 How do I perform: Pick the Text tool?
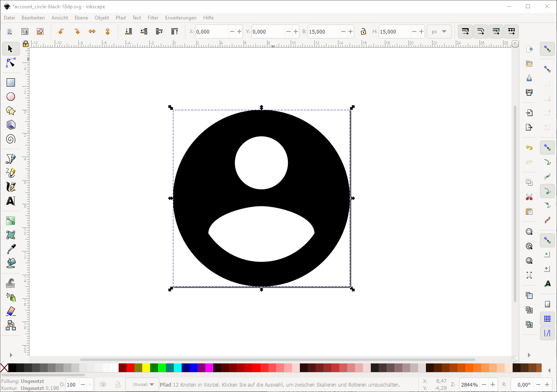click(11, 201)
